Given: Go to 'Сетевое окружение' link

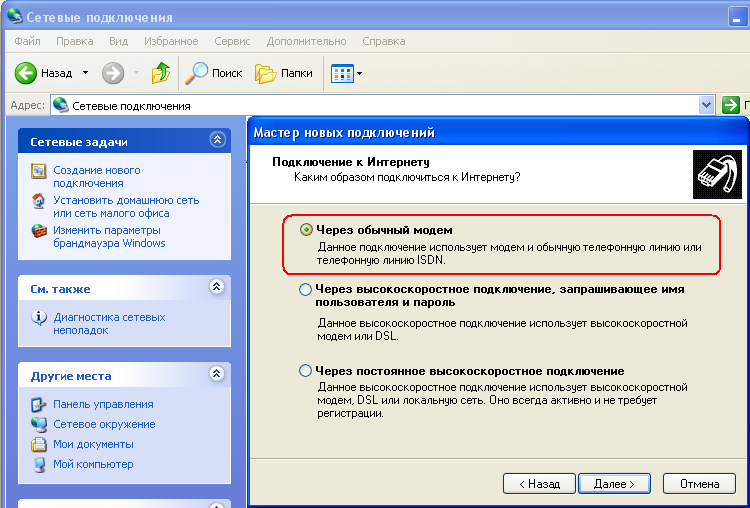Looking at the screenshot, I should pyautogui.click(x=104, y=424).
